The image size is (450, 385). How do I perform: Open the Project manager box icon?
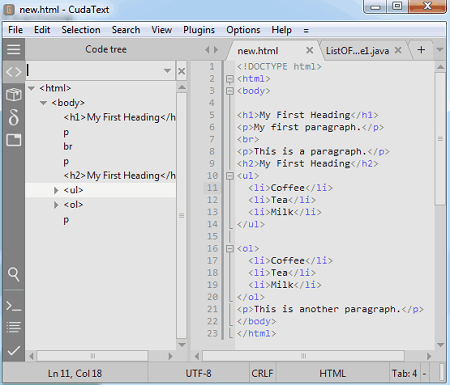14,94
